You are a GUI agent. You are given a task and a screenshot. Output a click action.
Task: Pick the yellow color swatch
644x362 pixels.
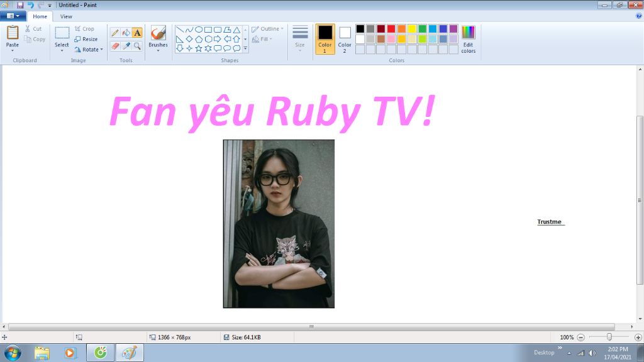pos(412,29)
